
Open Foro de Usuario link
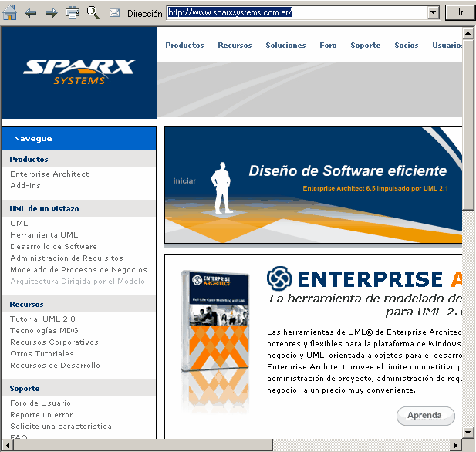tap(40, 403)
